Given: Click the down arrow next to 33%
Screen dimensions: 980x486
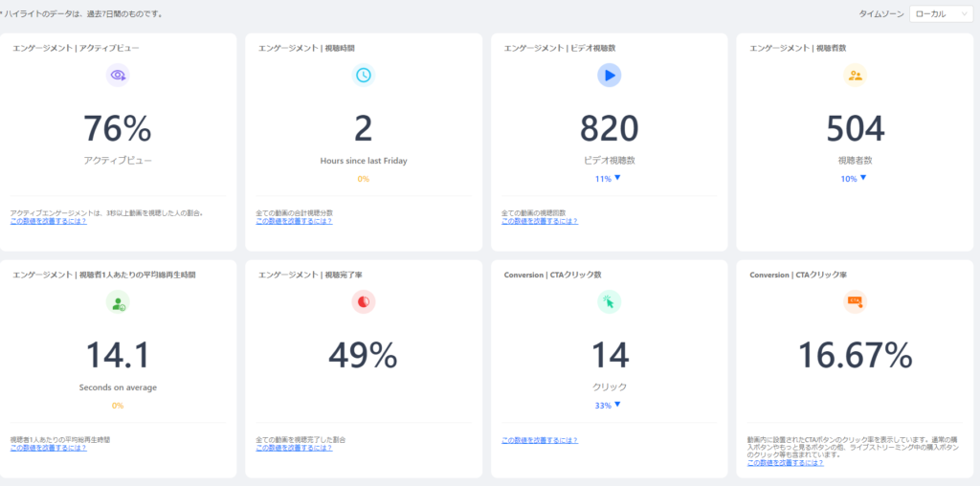Looking at the screenshot, I should point(618,405).
